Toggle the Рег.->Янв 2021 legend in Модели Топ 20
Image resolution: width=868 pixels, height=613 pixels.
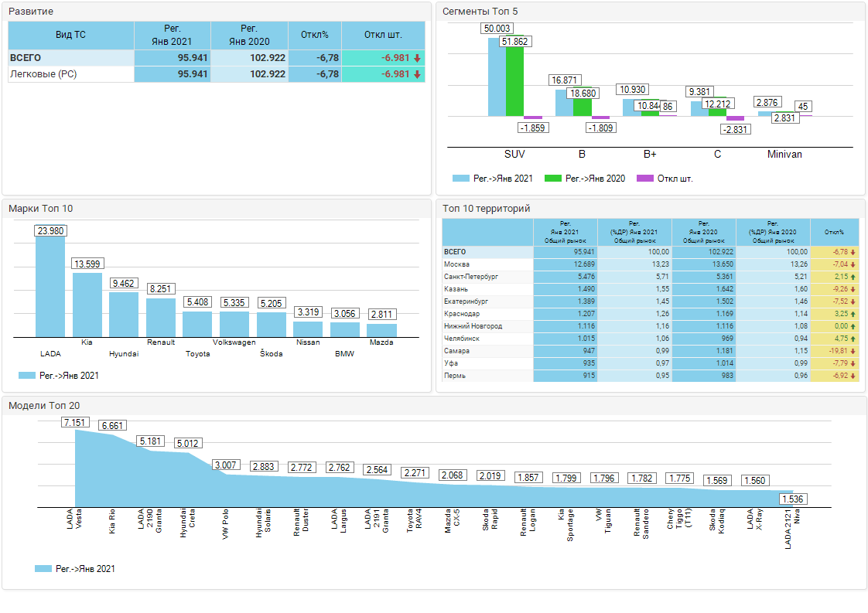43,569
